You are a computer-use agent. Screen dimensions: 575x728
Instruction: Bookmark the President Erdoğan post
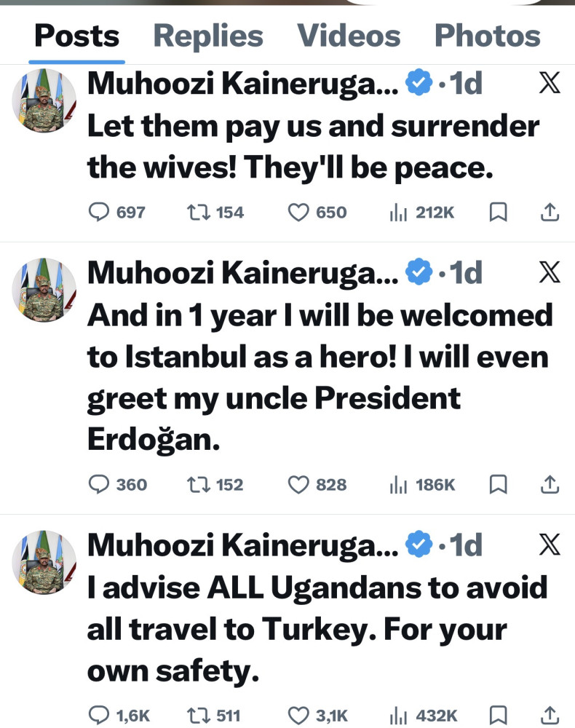tap(498, 485)
